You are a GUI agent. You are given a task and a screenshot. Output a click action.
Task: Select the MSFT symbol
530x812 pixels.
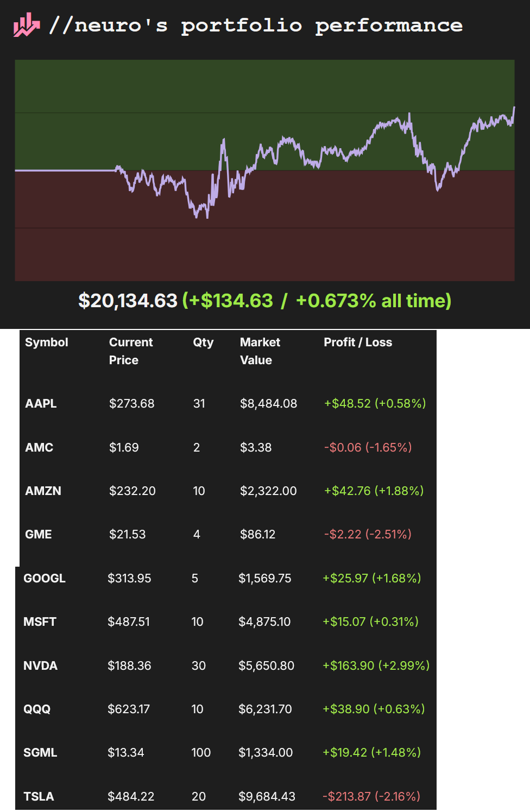pyautogui.click(x=40, y=622)
